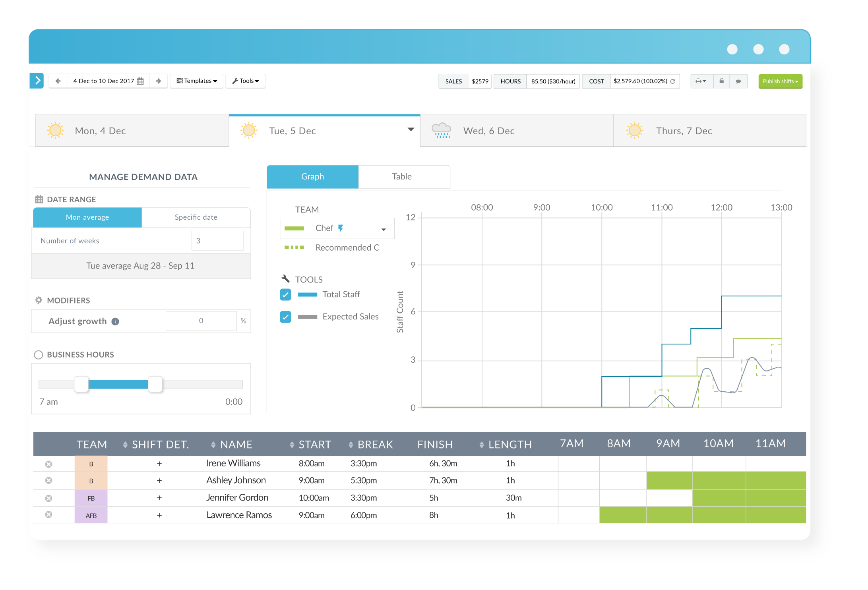Viewport: 868px width, 590px height.
Task: Select the Business Hours radio button
Action: coord(39,355)
